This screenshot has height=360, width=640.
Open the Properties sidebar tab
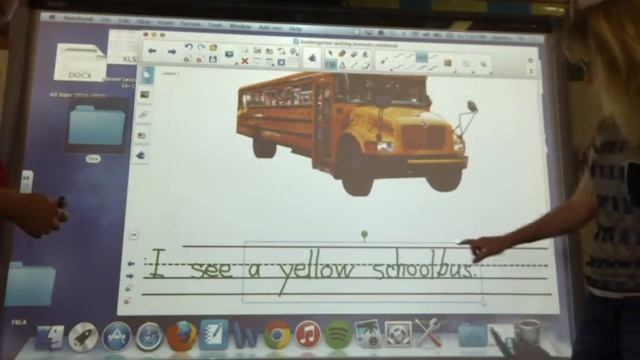tap(142, 135)
